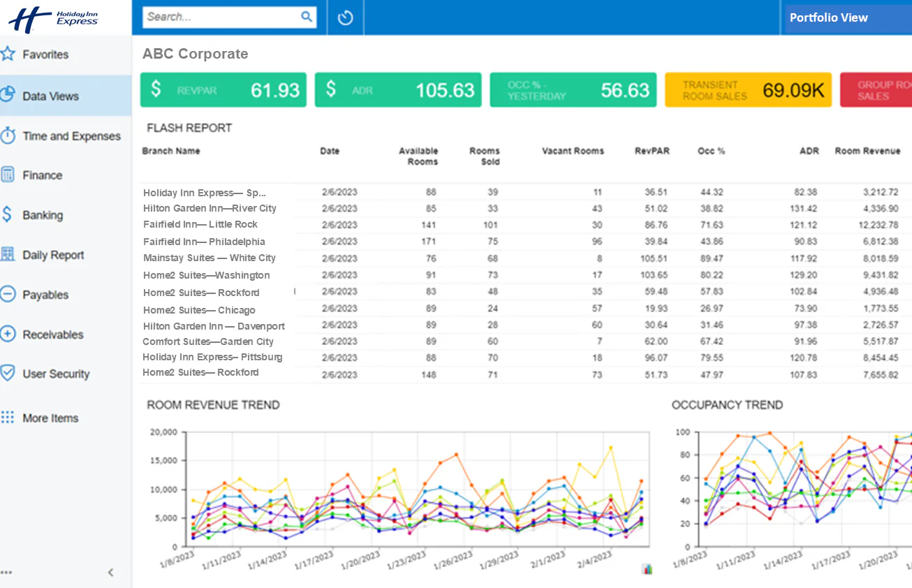Open User Security settings
The image size is (912, 588).
pos(66,374)
